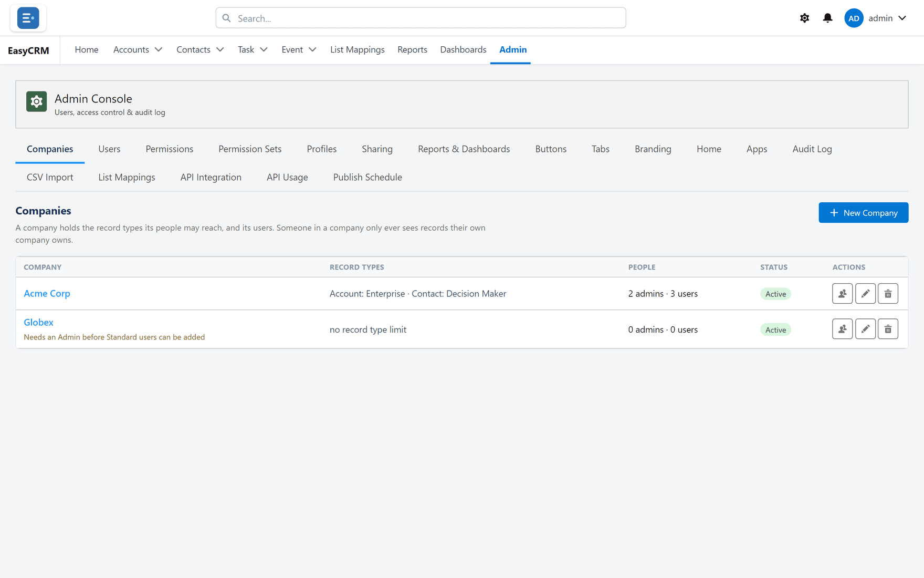Delete Globex with the trash icon
This screenshot has height=578, width=924.
[x=888, y=329]
